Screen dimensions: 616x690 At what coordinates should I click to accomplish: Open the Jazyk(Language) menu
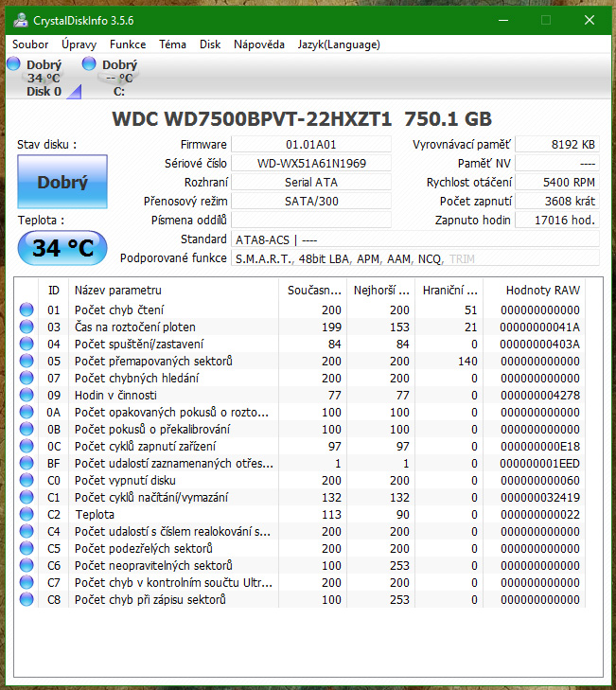(x=339, y=44)
